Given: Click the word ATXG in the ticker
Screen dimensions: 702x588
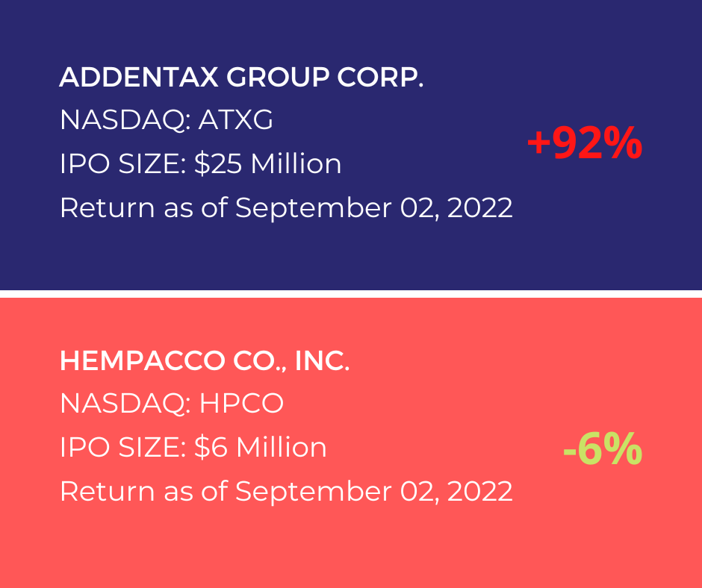Looking at the screenshot, I should click(235, 120).
